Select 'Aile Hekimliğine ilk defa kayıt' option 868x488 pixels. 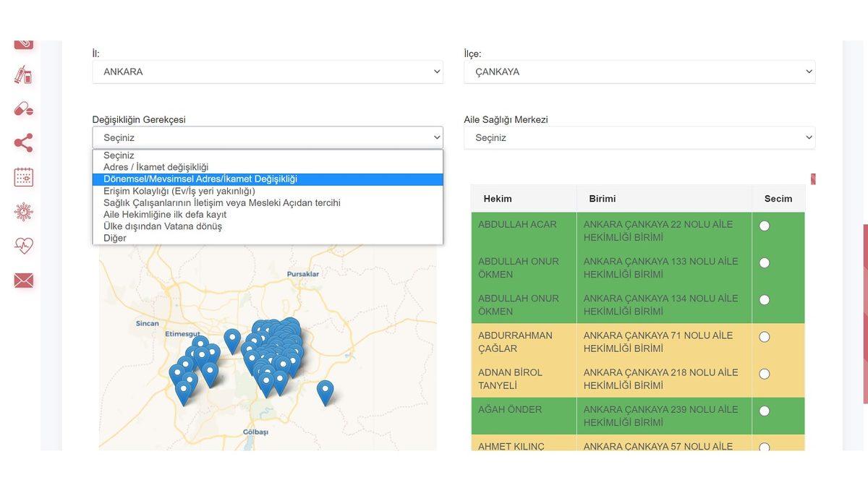point(165,214)
